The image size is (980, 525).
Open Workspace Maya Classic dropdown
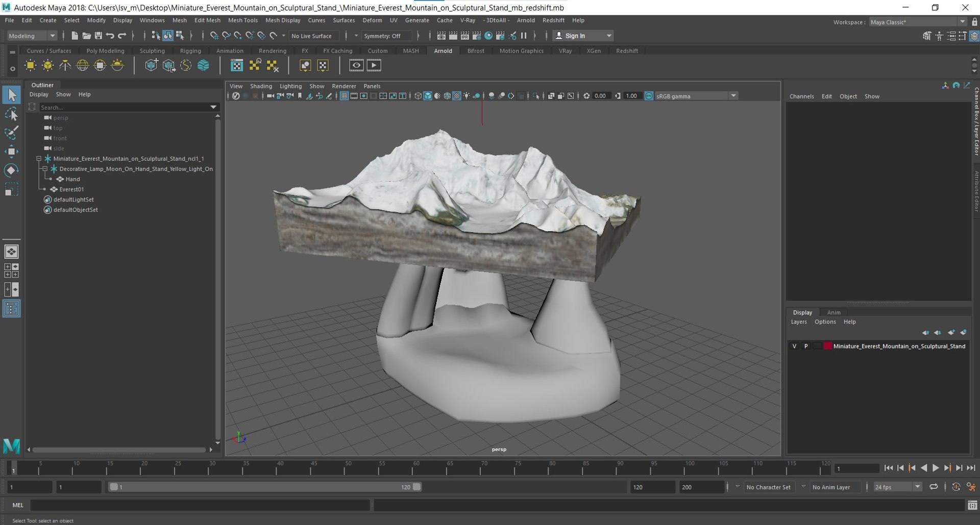tap(918, 22)
